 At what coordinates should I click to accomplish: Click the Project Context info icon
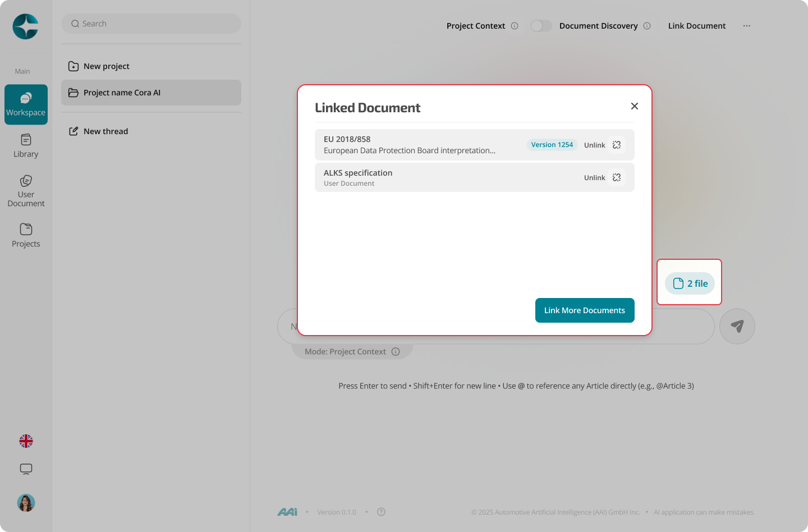tap(515, 26)
